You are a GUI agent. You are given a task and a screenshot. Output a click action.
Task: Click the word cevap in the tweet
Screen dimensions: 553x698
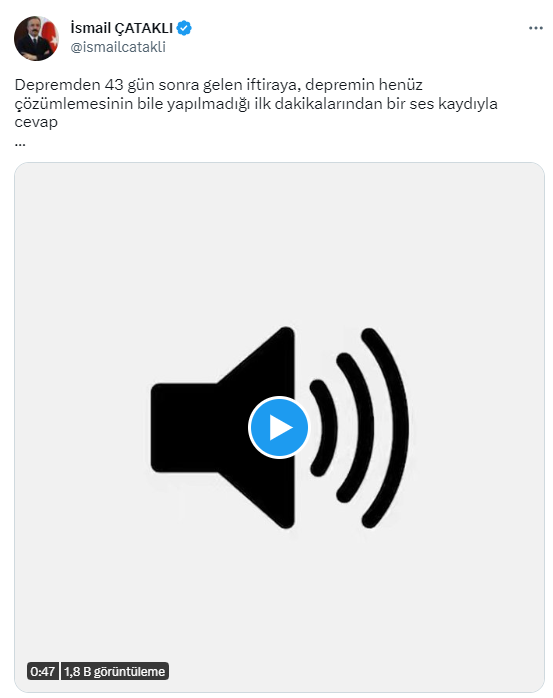[x=36, y=122]
